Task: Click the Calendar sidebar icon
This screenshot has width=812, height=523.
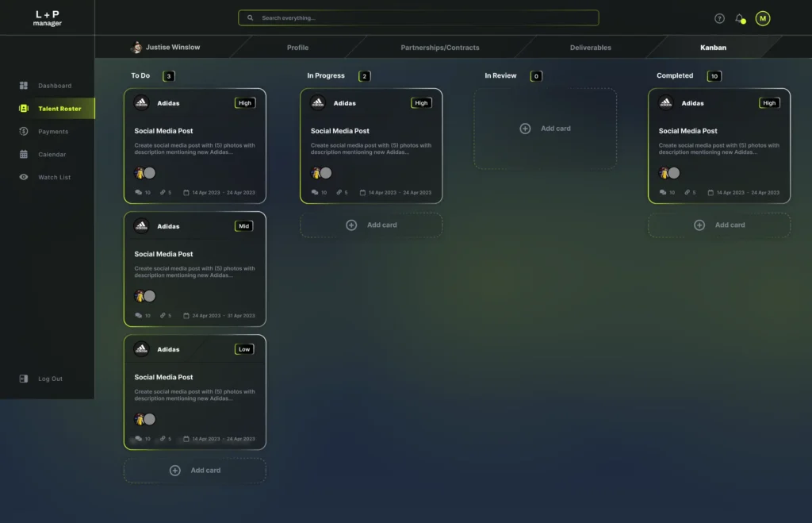Action: click(23, 154)
